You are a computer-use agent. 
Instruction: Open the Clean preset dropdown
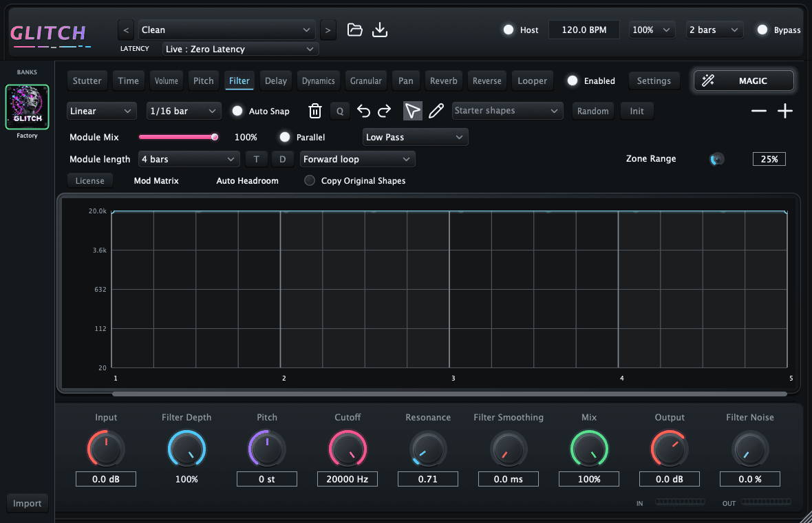(x=226, y=30)
